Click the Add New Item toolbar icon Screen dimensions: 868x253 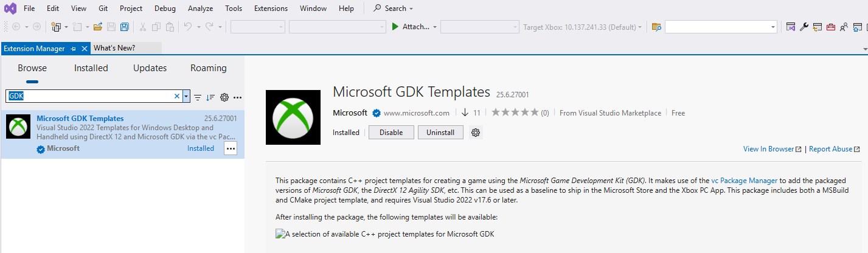pos(77,27)
